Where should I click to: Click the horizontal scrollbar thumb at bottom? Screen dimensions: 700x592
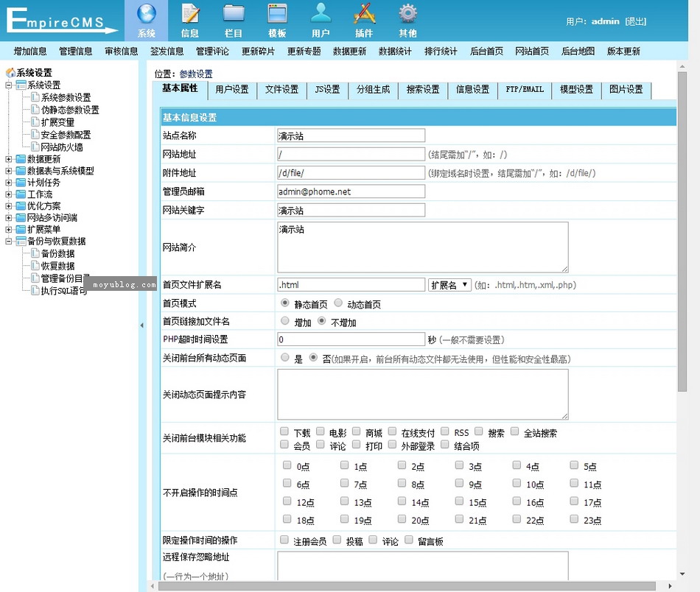pyautogui.click(x=407, y=586)
